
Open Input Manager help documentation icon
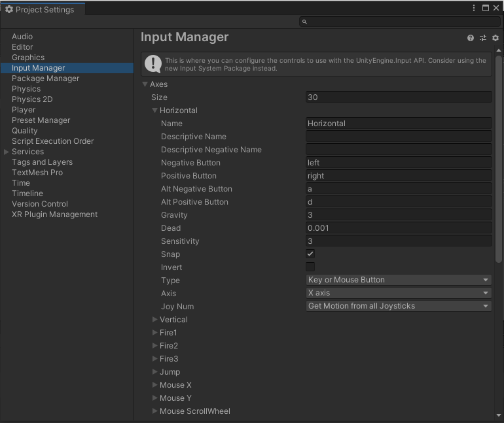471,39
